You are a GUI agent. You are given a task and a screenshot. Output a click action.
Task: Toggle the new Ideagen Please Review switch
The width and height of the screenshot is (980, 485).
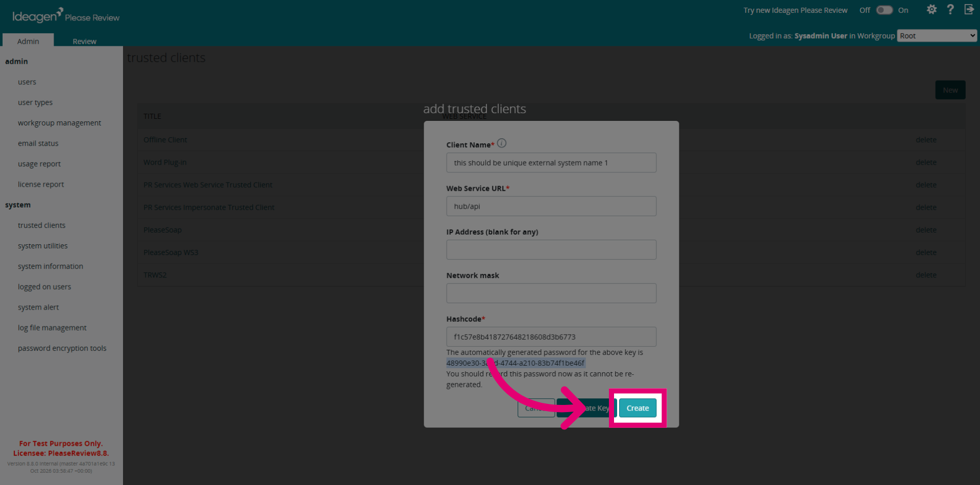[x=884, y=10]
